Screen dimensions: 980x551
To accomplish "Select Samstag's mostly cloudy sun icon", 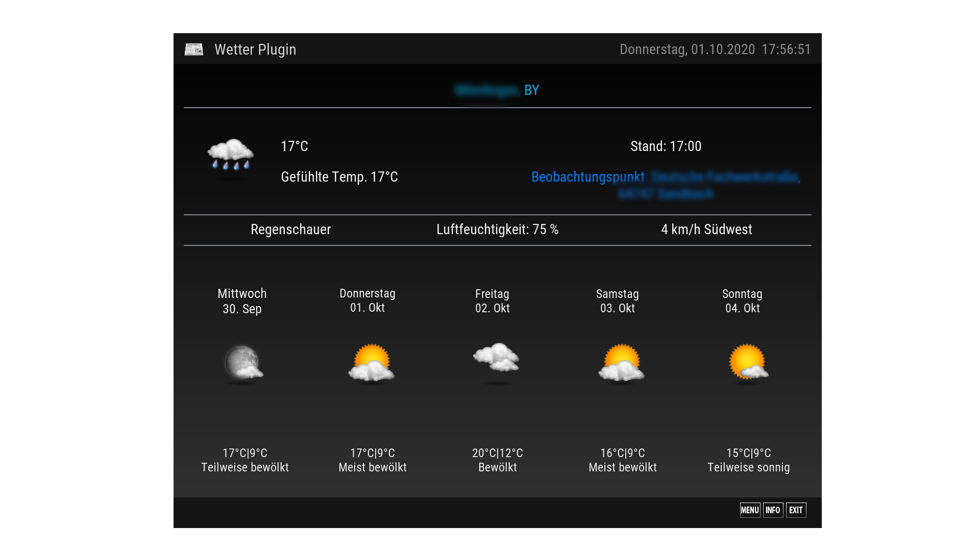I will pos(621,363).
